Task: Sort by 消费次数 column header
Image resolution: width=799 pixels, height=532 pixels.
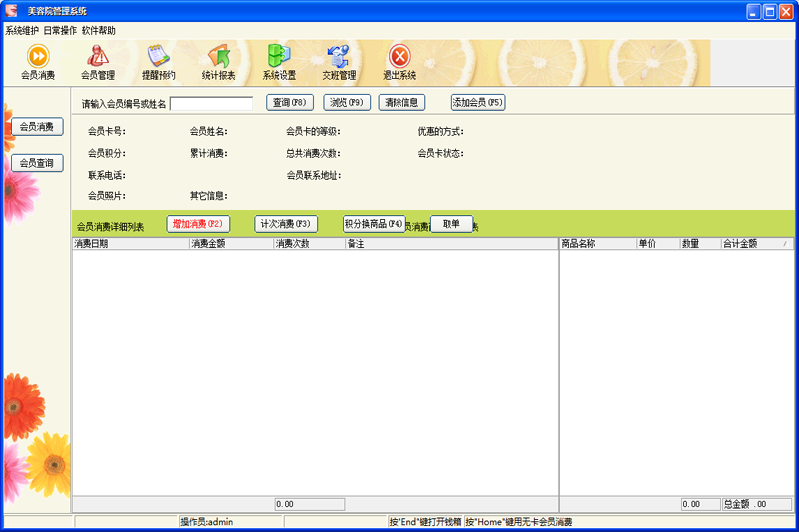Action: point(310,244)
